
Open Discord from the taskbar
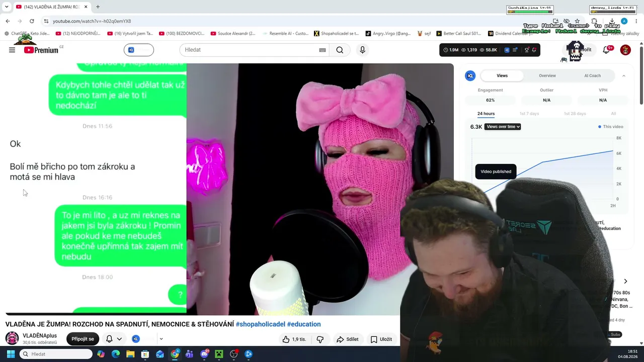[204, 354]
